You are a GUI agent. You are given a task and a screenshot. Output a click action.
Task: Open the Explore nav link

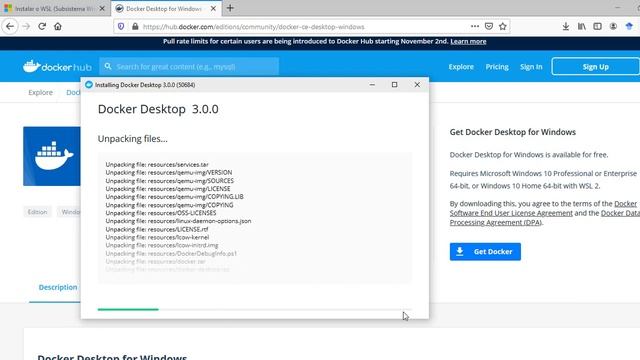pos(461,67)
